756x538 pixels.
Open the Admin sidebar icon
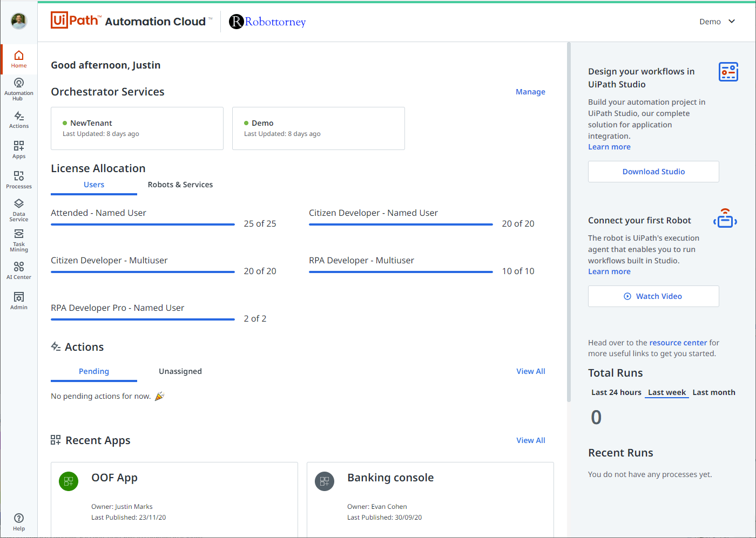tap(19, 301)
